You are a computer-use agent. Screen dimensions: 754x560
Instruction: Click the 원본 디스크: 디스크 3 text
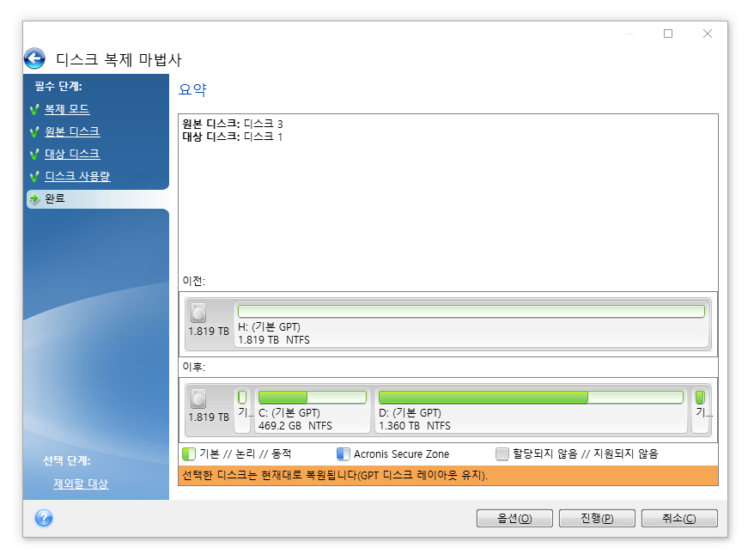pos(233,125)
